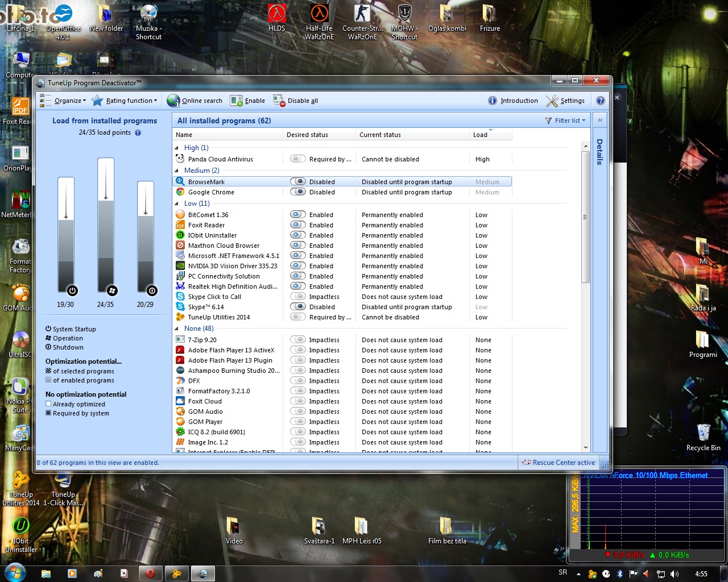Open the Details vertical tab
Viewport: 728px width, 582px height.
coord(599,152)
